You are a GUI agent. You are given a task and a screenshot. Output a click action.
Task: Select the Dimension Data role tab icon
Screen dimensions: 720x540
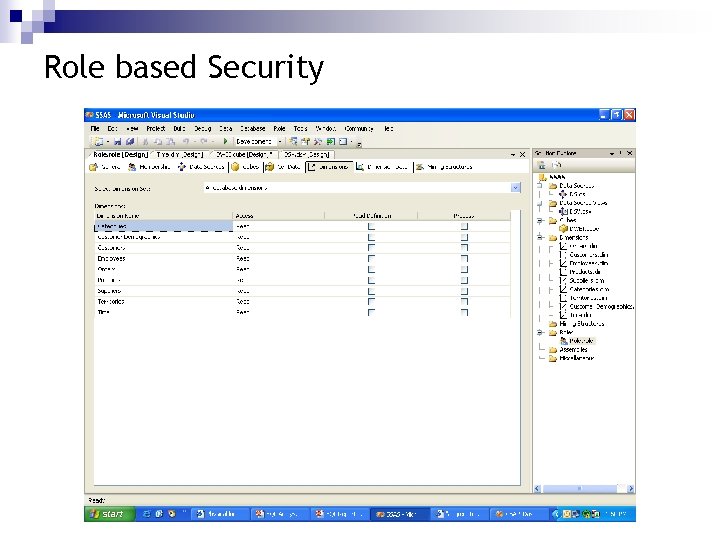(x=360, y=167)
